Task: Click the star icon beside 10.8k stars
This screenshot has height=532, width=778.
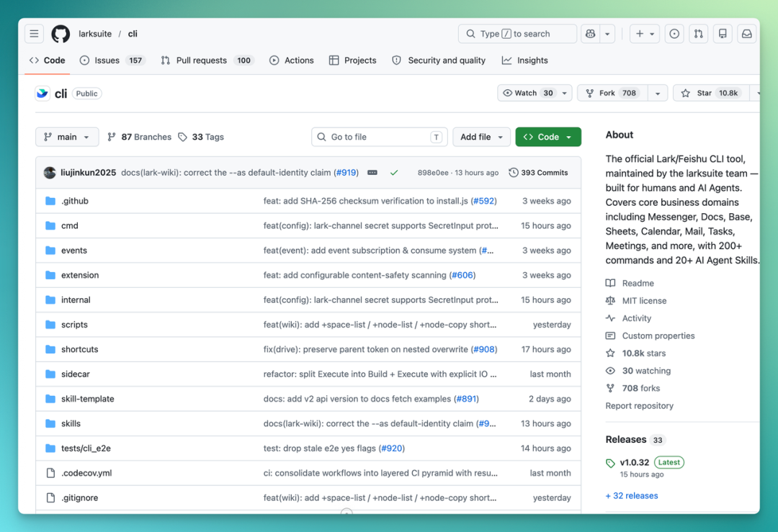Action: coord(610,353)
